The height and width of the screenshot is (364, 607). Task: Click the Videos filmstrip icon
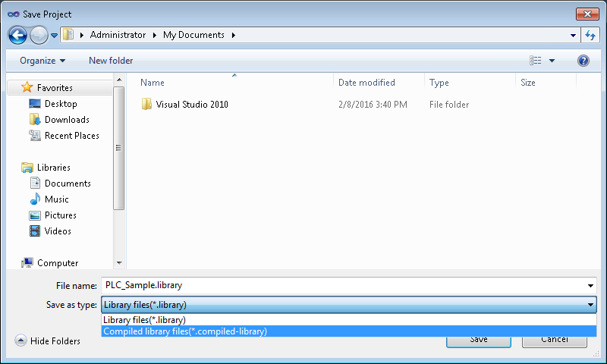pos(35,231)
